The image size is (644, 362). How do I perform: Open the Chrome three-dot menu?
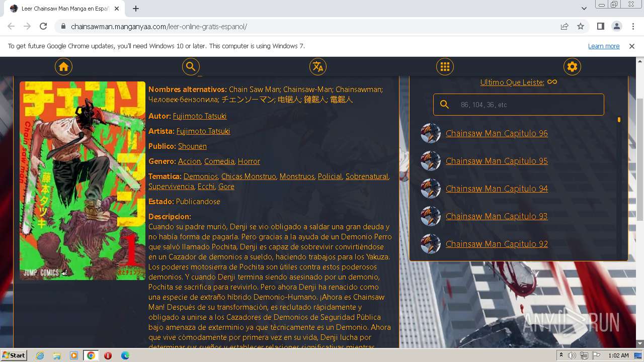[632, 26]
